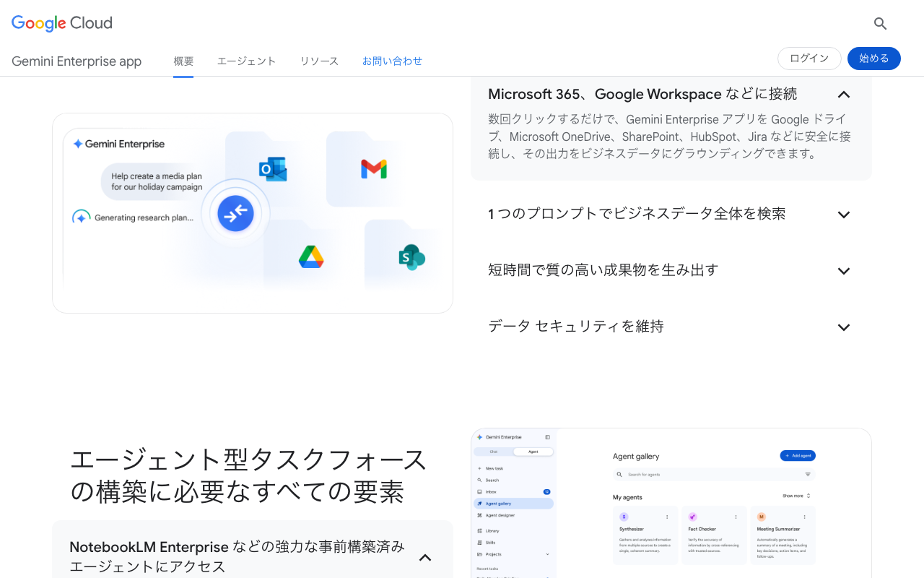Click the filter icon in the agent search bar
924x578 pixels.
tap(808, 475)
